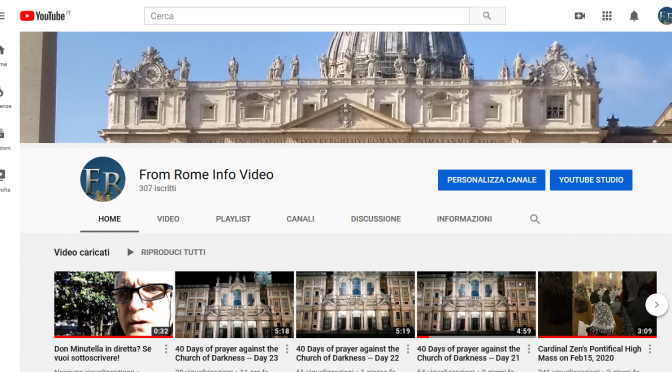
Task: Open options menu for Day 22 video
Action: click(x=408, y=349)
